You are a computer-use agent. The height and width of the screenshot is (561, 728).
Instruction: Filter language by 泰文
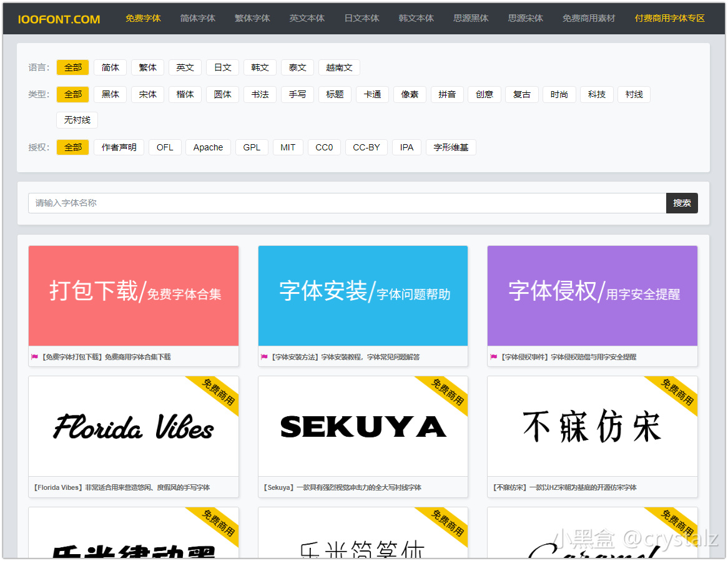point(297,67)
